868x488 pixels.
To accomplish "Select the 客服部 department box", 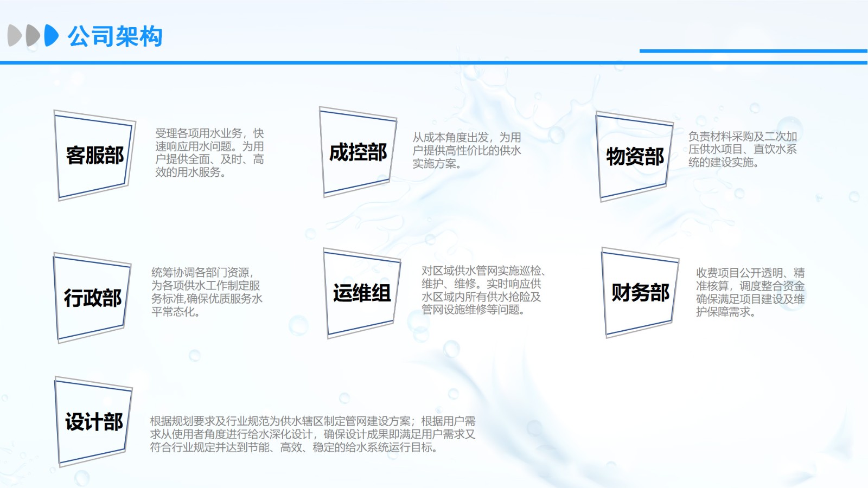I will click(x=95, y=156).
